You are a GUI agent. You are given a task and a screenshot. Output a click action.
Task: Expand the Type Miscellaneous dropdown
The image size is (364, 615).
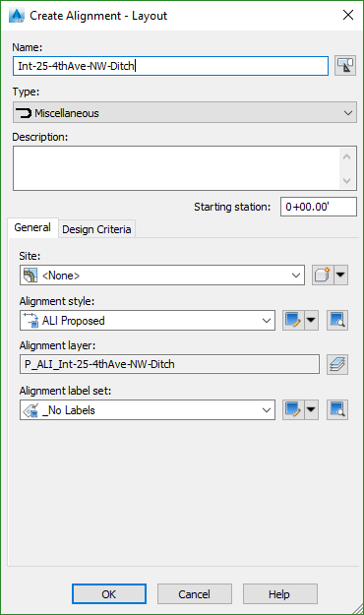[185, 113]
